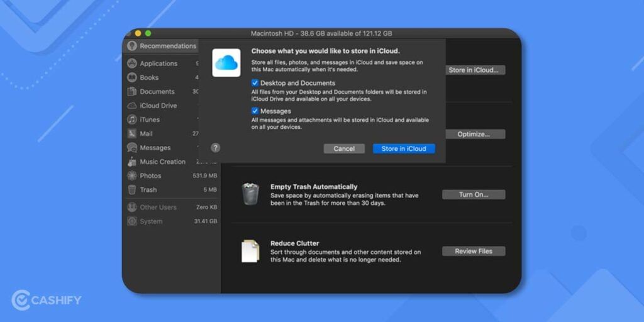Click the yellow minimize window button
This screenshot has width=644, height=322.
pyautogui.click(x=138, y=33)
